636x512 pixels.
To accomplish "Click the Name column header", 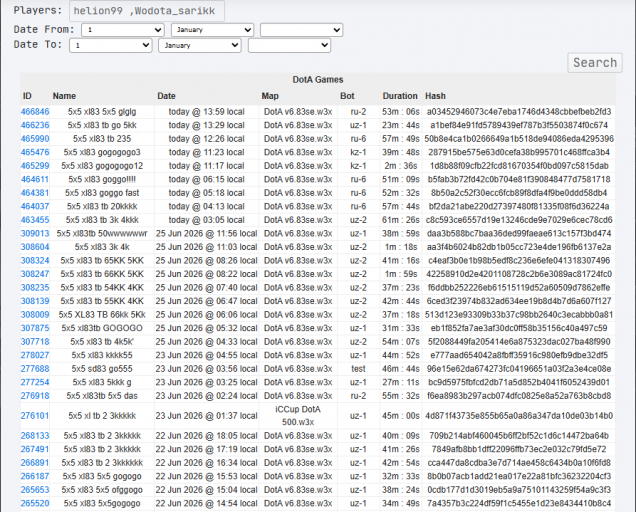I will (x=64, y=96).
